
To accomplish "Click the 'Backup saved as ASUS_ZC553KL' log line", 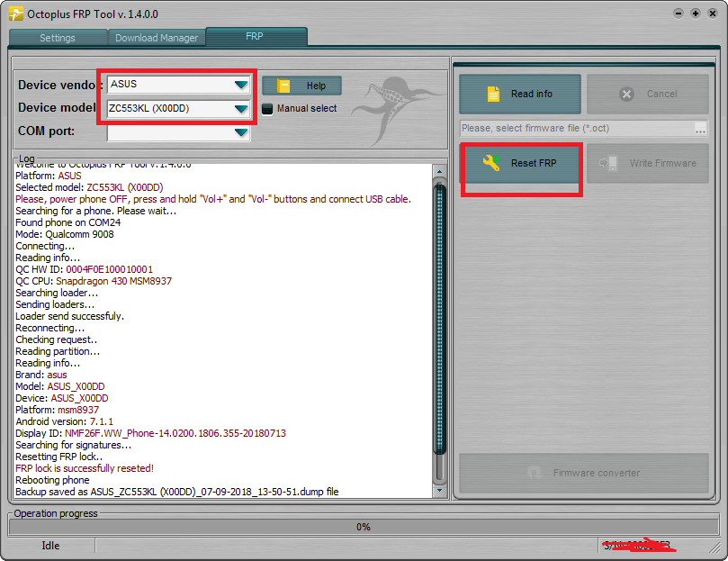I will coord(177,492).
